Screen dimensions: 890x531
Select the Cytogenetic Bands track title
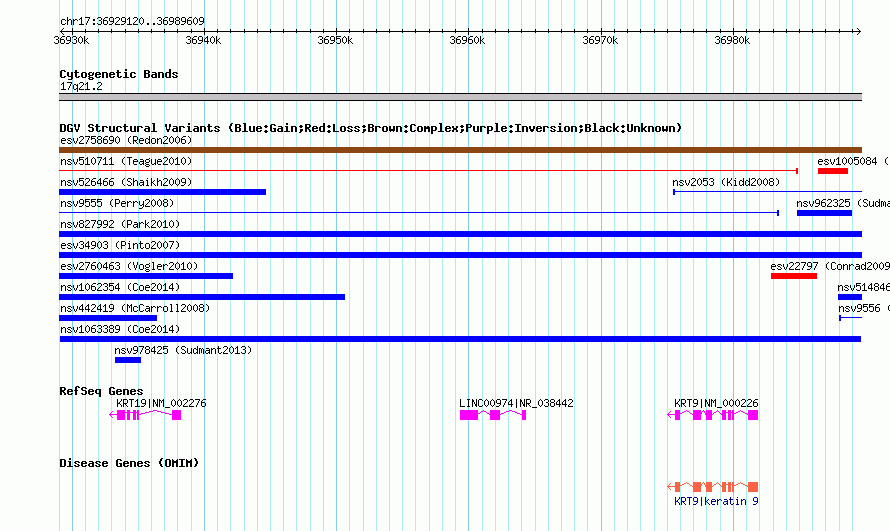(x=119, y=74)
